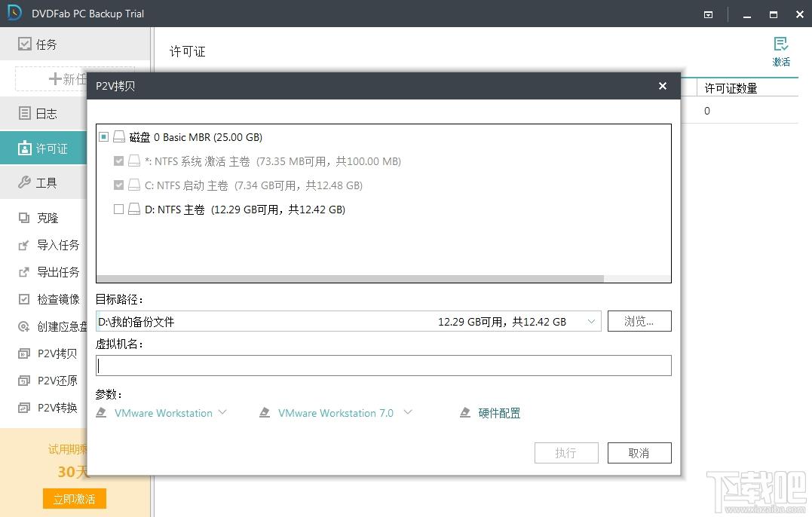Click the 导出任务 export icon

coord(24,272)
